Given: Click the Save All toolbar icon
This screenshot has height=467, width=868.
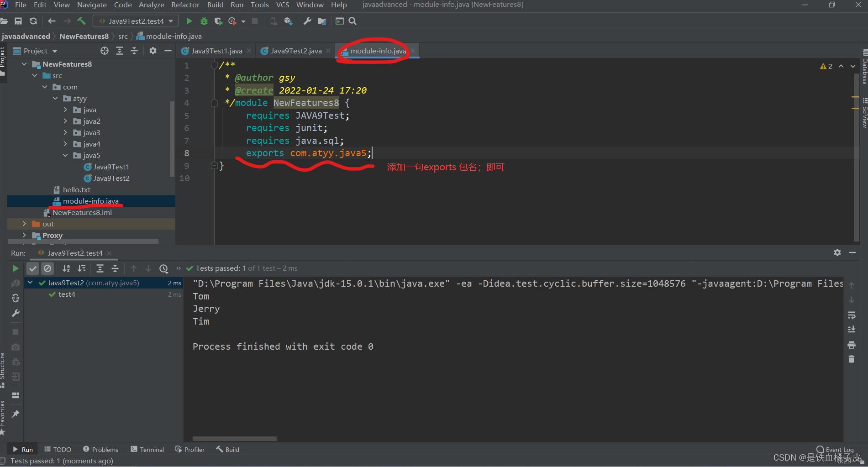Looking at the screenshot, I should tap(18, 21).
